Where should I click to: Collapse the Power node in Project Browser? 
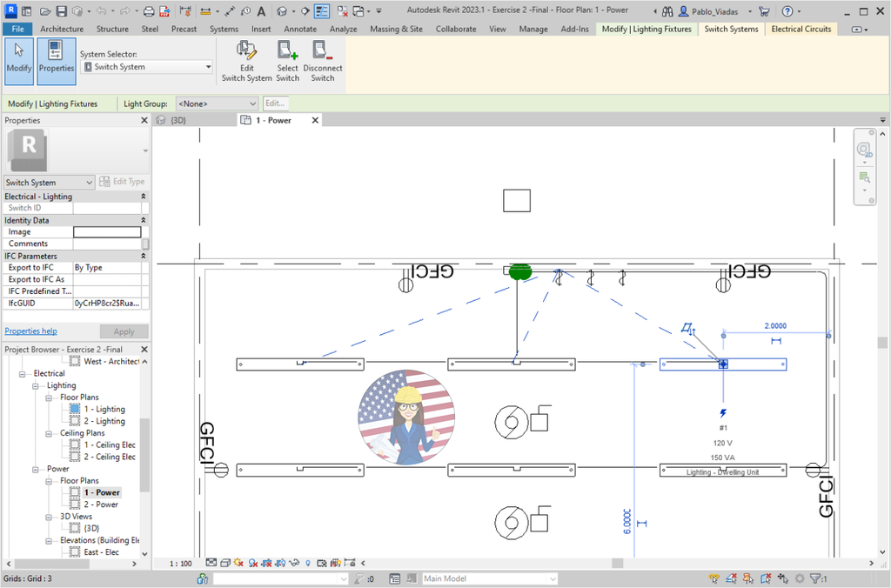click(x=35, y=469)
